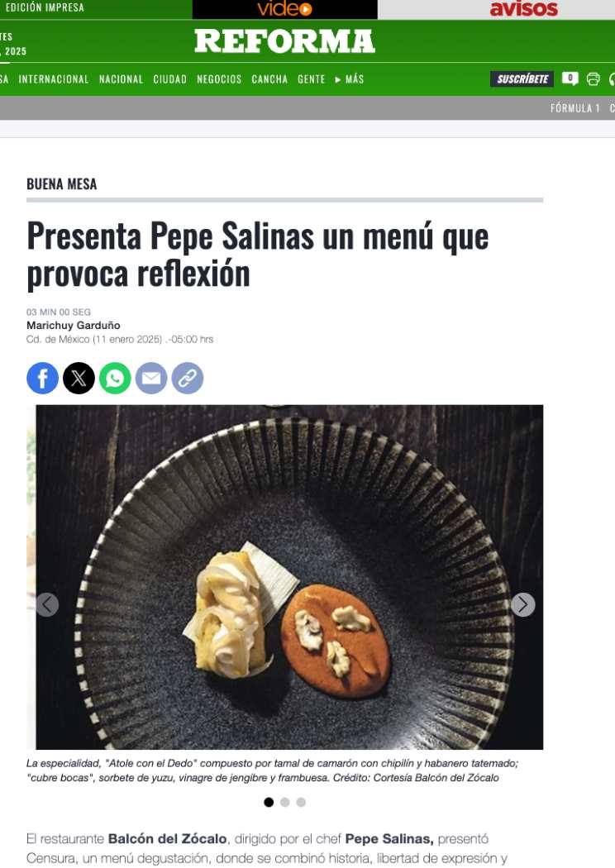Open the BUENA MESA section link
The width and height of the screenshot is (615, 868).
61,184
